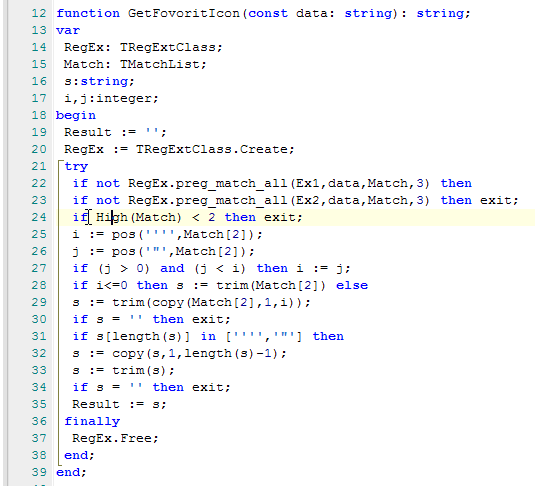Click line number 39 in the gutter
Screen dimensions: 535x486
click(x=39, y=472)
